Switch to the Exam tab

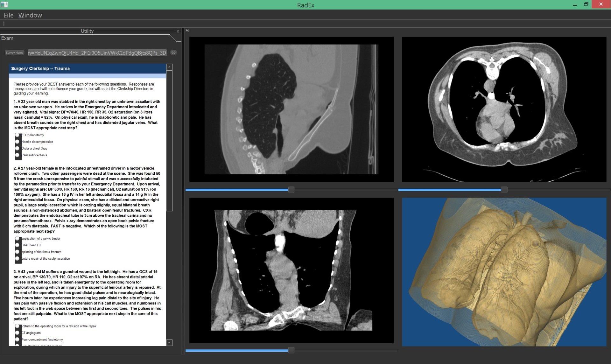click(7, 38)
